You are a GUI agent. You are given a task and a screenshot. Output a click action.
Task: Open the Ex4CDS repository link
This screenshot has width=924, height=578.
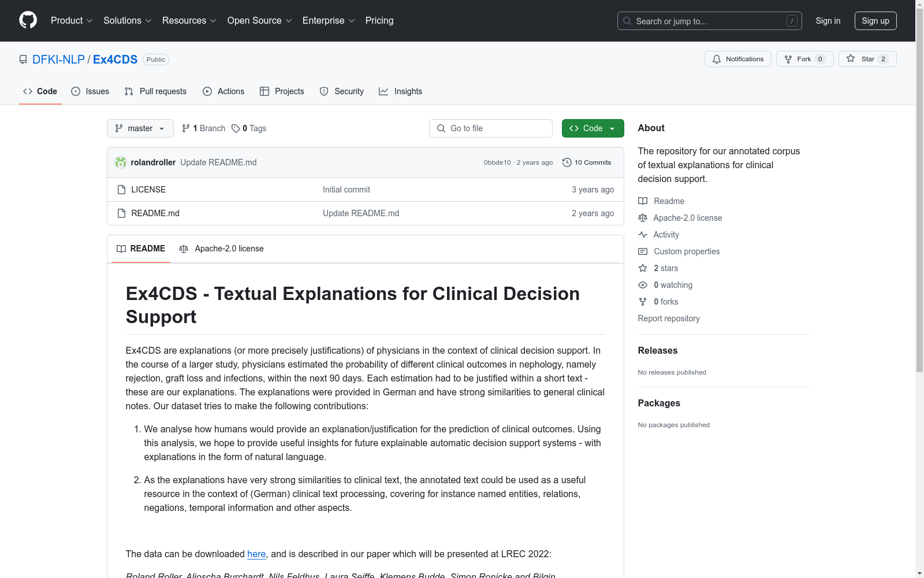tap(115, 60)
